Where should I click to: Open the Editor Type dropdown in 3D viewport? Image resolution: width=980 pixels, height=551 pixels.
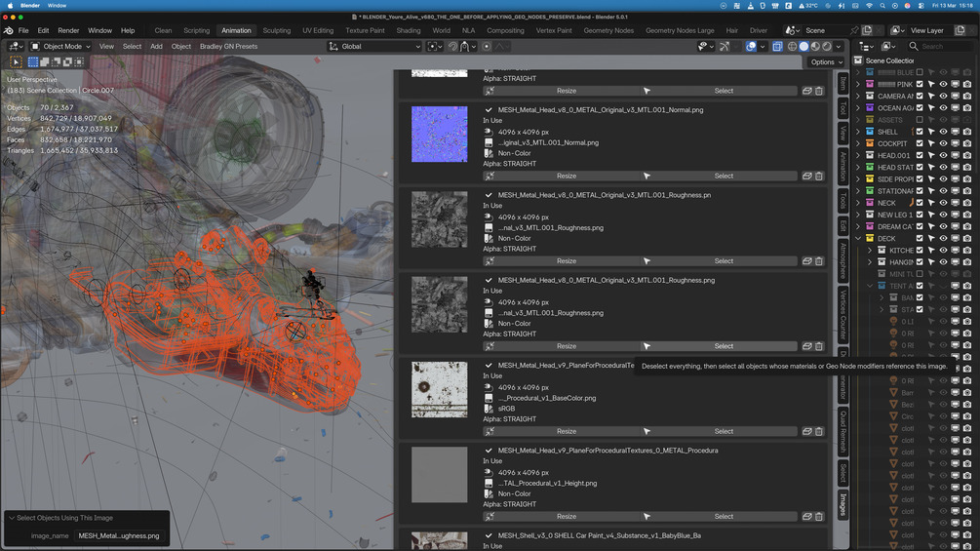[x=15, y=46]
